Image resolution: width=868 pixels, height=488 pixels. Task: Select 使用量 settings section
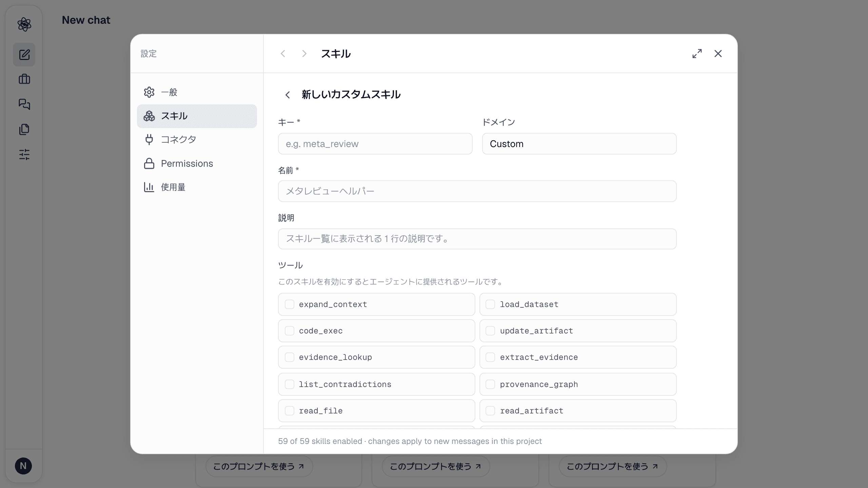coord(197,187)
